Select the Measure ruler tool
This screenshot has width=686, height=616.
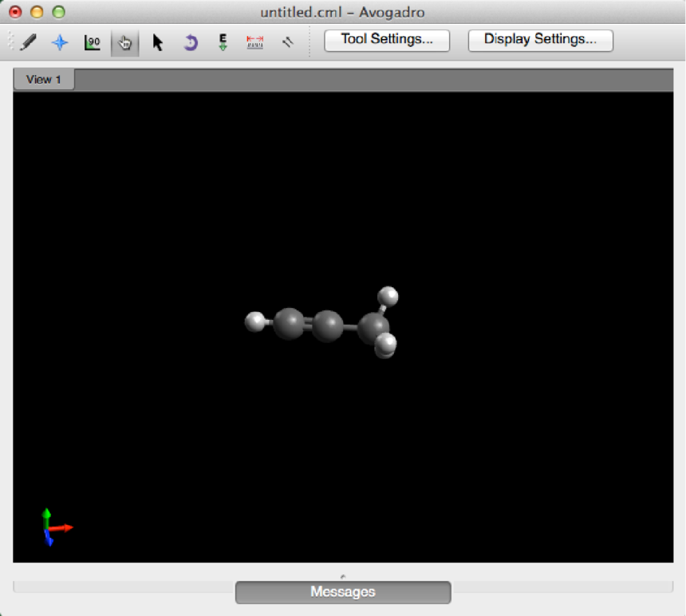[254, 42]
